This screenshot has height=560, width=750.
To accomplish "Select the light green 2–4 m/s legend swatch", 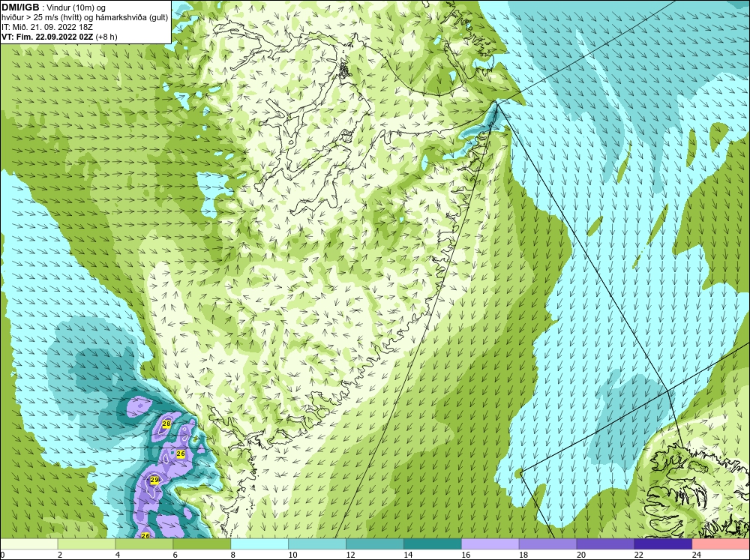I will [x=86, y=544].
